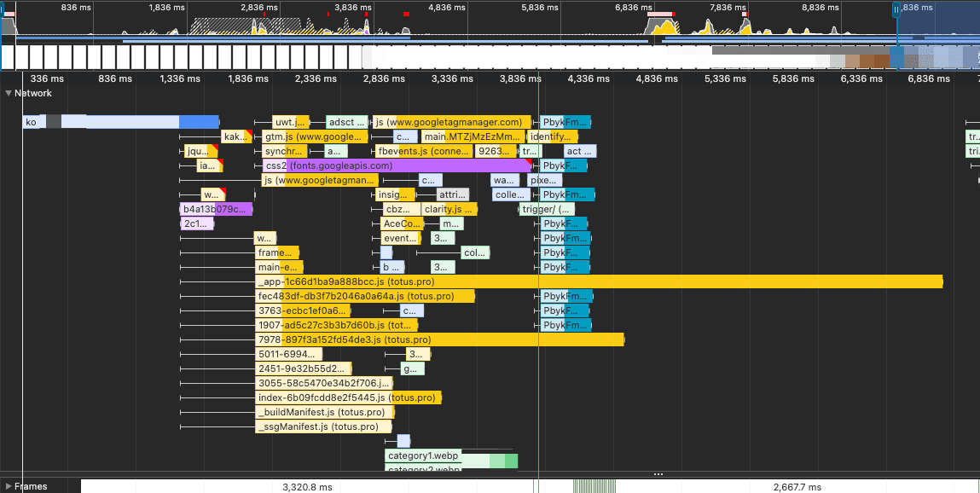Expand the Frames track at the bottom
This screenshot has width=980, height=493.
click(7, 486)
